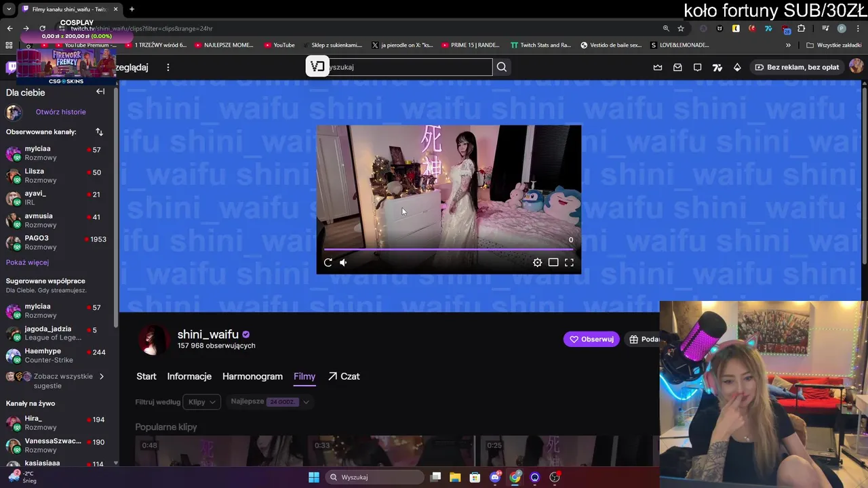Open the Chrome extensions puzzle icon
The image size is (868, 488).
point(802,28)
